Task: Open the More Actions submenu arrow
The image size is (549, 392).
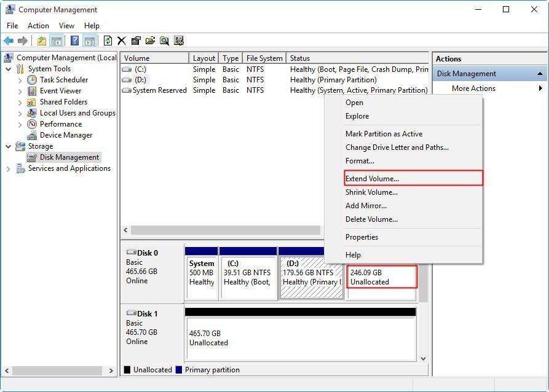Action: (x=541, y=88)
